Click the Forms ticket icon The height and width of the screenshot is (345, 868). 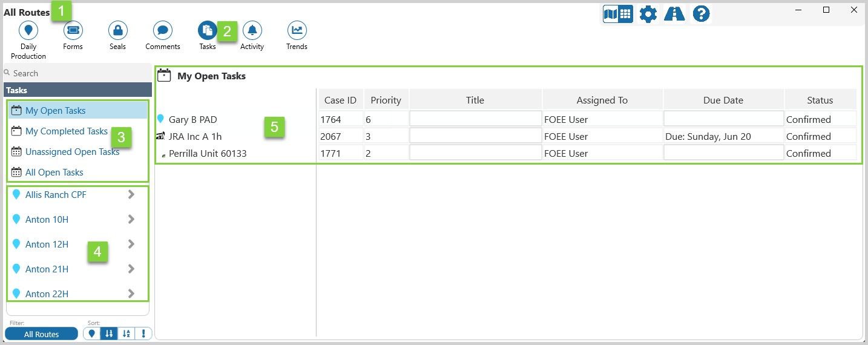pos(73,30)
